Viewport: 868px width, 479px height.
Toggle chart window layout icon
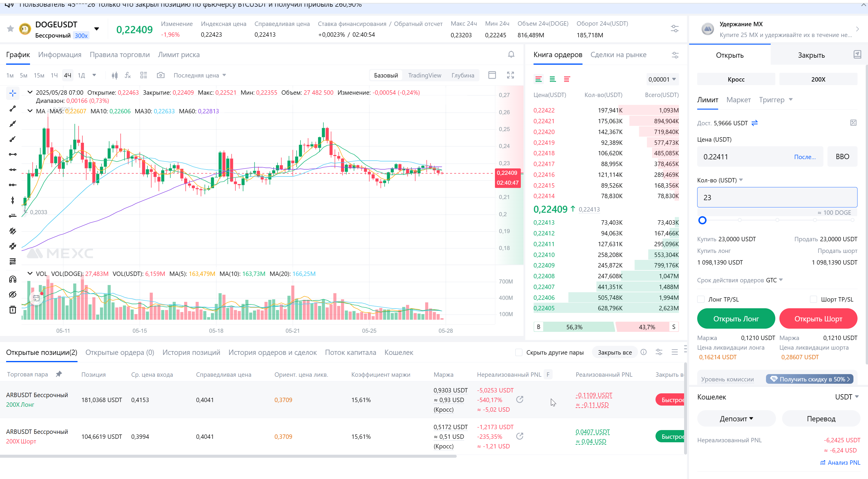[x=492, y=75]
